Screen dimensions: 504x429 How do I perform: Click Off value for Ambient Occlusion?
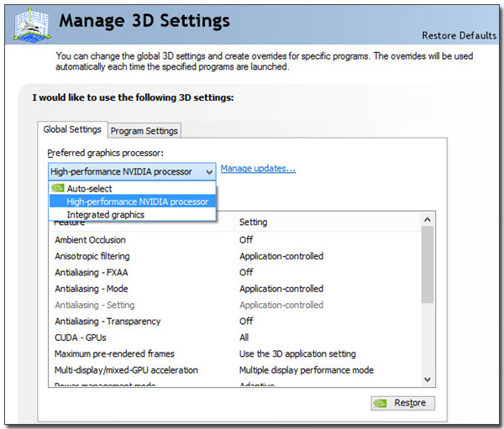(x=246, y=240)
